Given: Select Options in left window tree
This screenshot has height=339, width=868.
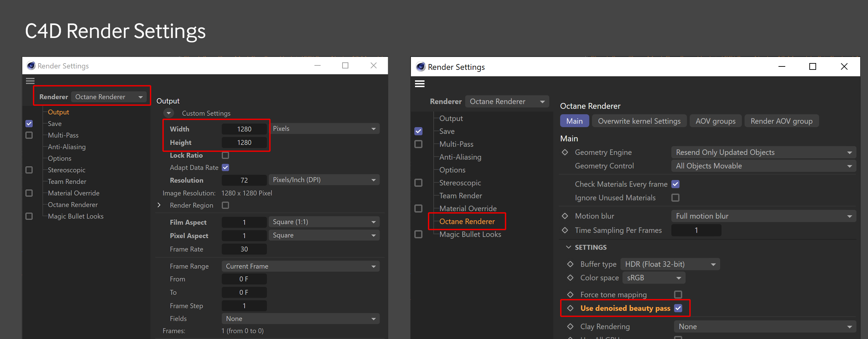Looking at the screenshot, I should pos(60,158).
